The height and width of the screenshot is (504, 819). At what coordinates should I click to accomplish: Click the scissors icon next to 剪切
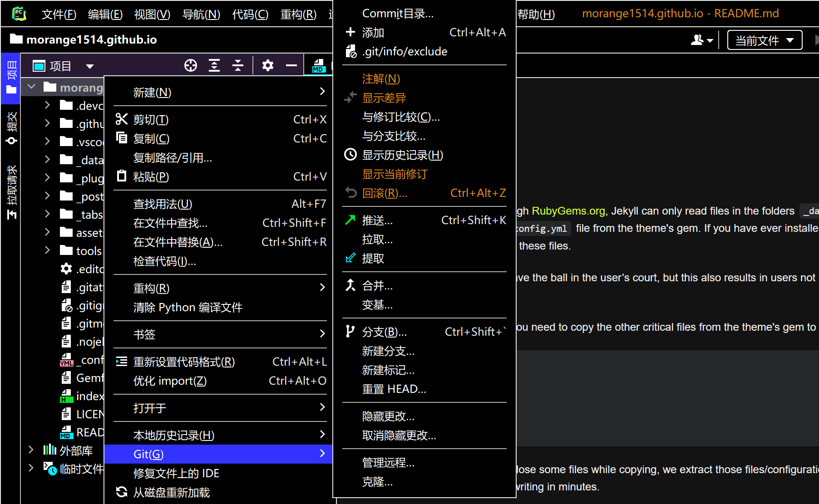pyautogui.click(x=122, y=119)
